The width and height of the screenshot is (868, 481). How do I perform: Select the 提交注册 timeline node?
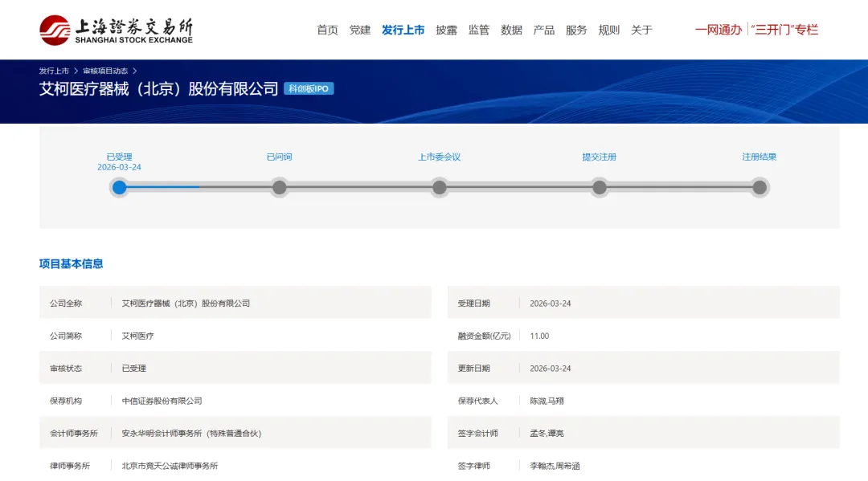point(600,187)
